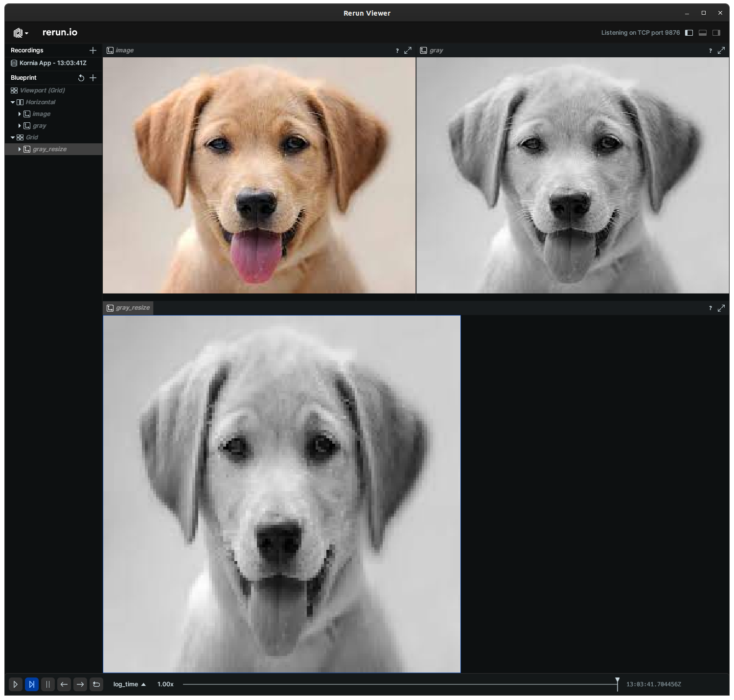This screenshot has width=734, height=700.
Task: Reset the blueprint with the reset icon
Action: [81, 77]
